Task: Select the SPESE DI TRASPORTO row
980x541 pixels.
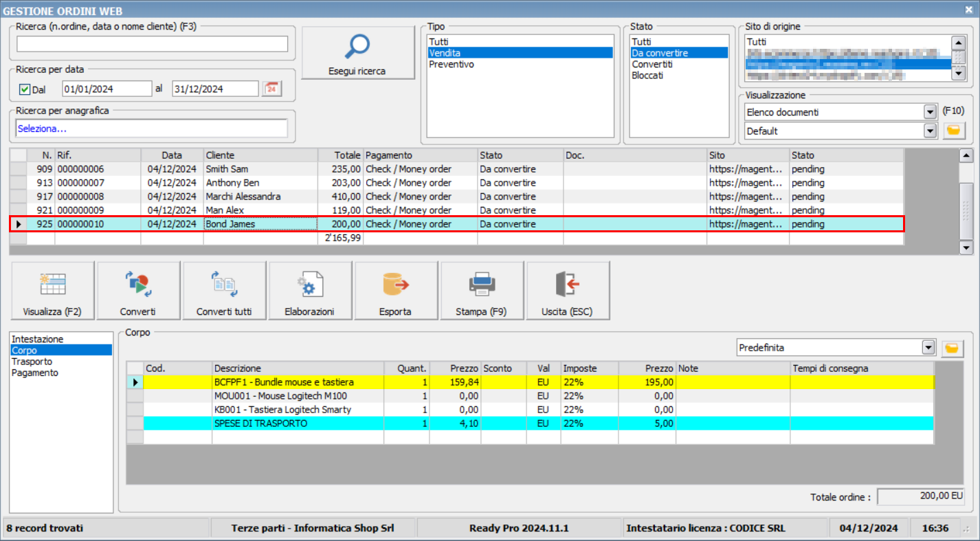Action: tap(531, 423)
